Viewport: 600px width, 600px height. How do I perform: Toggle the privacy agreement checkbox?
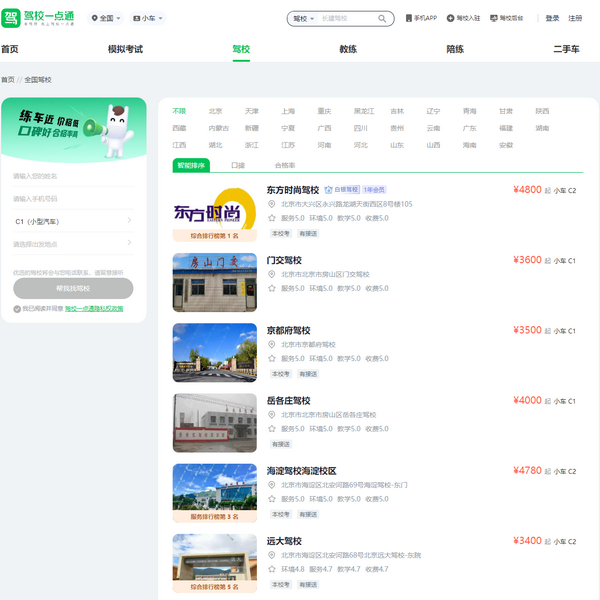click(17, 309)
